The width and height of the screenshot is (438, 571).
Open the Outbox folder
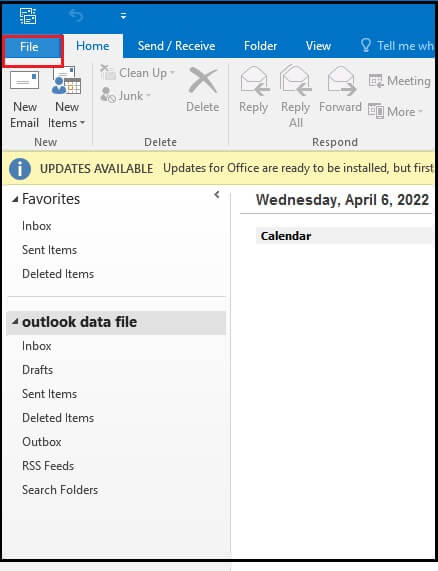click(x=42, y=442)
